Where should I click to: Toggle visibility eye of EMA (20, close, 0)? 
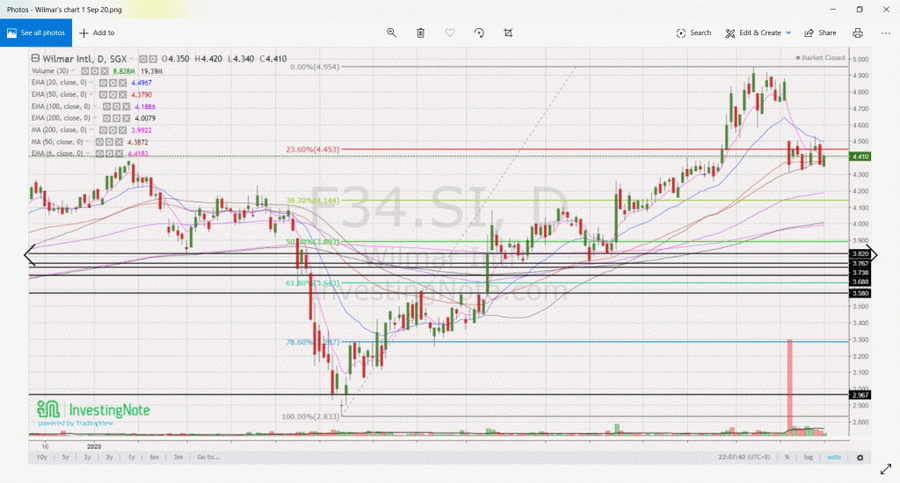[x=103, y=83]
